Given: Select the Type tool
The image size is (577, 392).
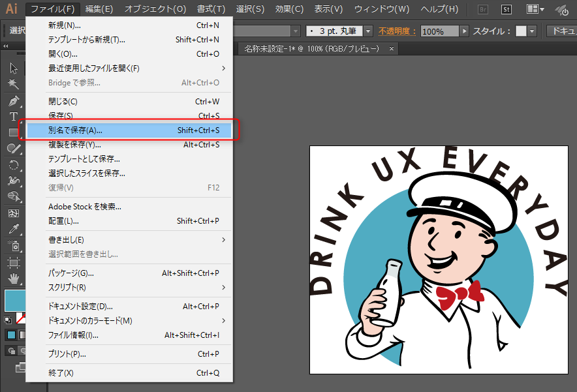Looking at the screenshot, I should coord(13,117).
